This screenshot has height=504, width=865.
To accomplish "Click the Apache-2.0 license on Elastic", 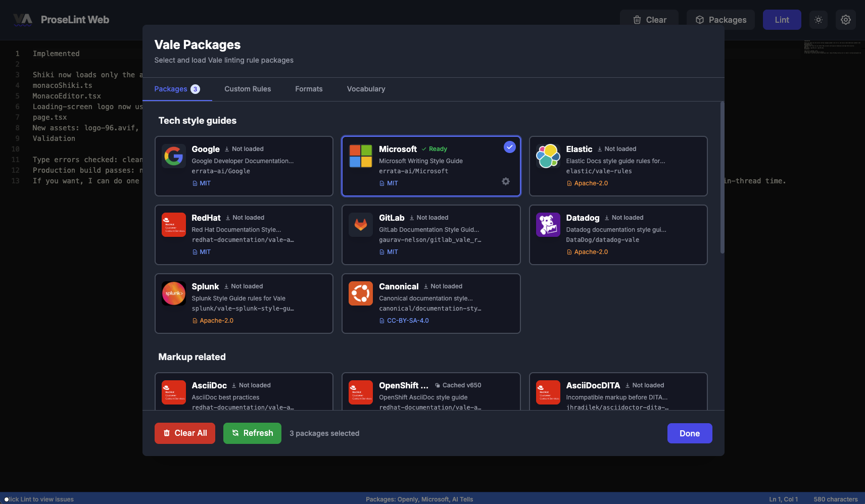I will click(590, 183).
